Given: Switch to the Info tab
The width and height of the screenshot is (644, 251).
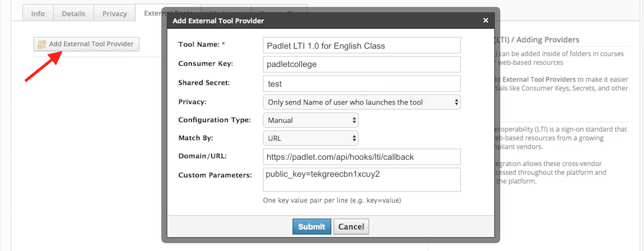Looking at the screenshot, I should [38, 13].
